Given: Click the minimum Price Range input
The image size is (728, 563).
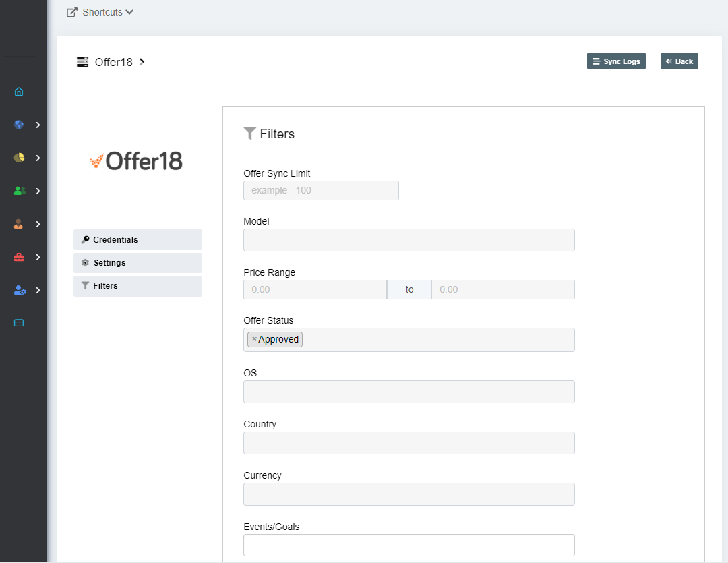Looking at the screenshot, I should [x=315, y=290].
